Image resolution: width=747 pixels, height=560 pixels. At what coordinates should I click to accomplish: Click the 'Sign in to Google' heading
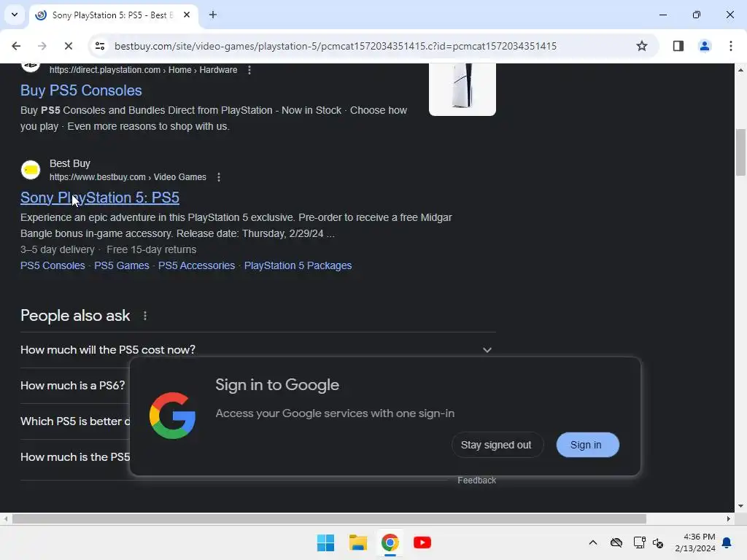277,385
